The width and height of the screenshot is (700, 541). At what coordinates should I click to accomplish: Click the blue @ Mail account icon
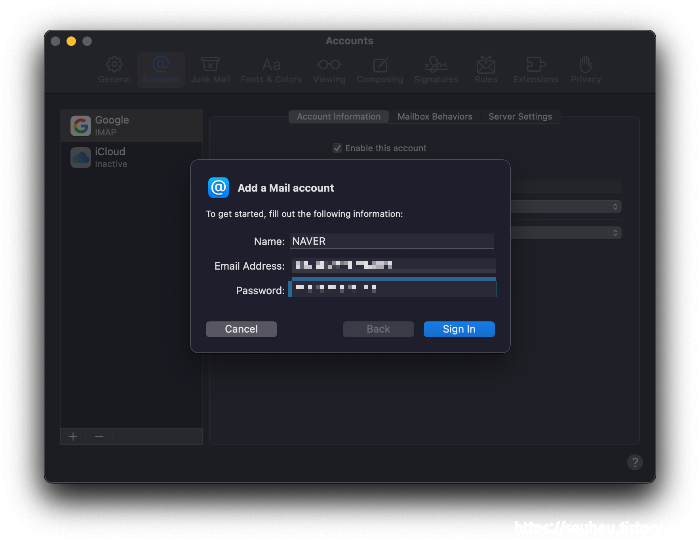coord(218,187)
